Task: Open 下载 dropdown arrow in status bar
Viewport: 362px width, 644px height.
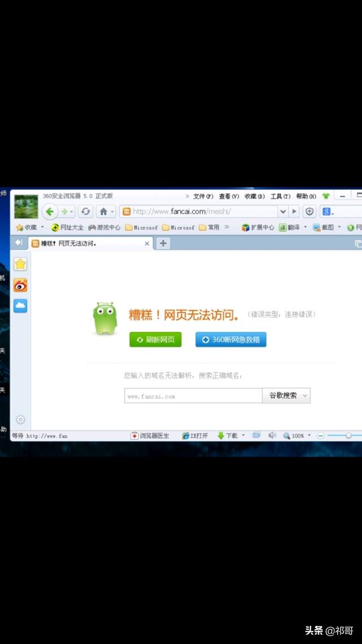Action: [x=243, y=435]
